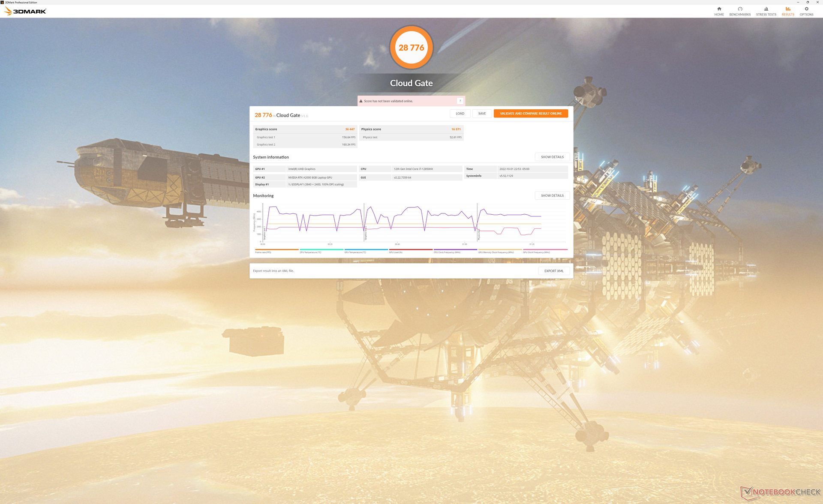Click the 3DMark logo
This screenshot has height=504, width=823.
(x=25, y=11)
